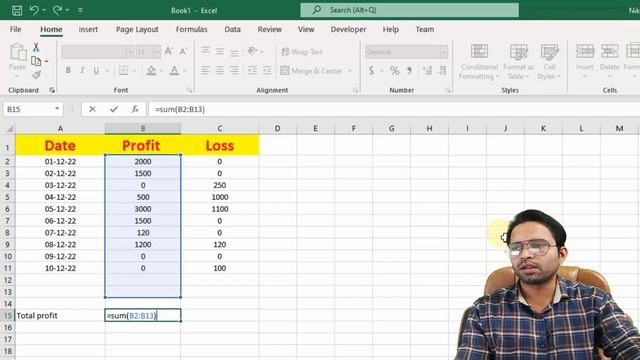Image resolution: width=640 pixels, height=360 pixels.
Task: Click the Redo arrow icon
Action: (57, 10)
